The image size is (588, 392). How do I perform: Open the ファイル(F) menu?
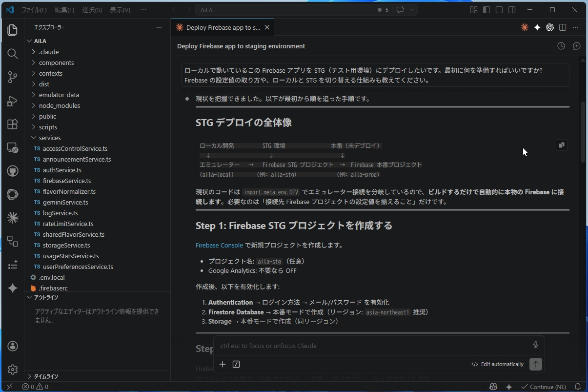click(34, 10)
